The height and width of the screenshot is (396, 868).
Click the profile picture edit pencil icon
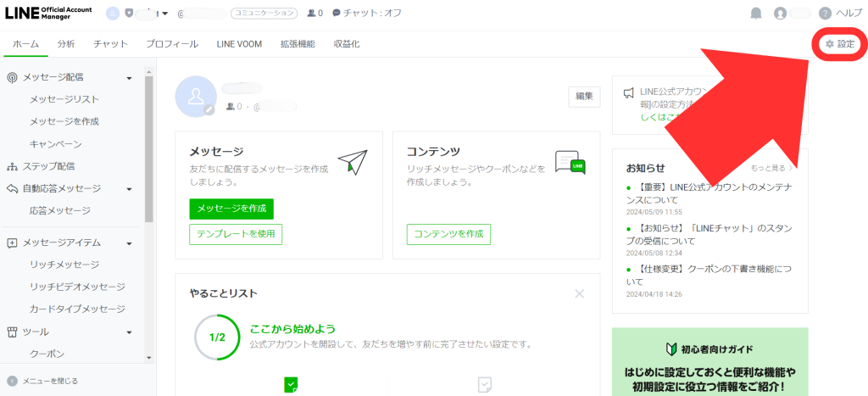coord(209,110)
